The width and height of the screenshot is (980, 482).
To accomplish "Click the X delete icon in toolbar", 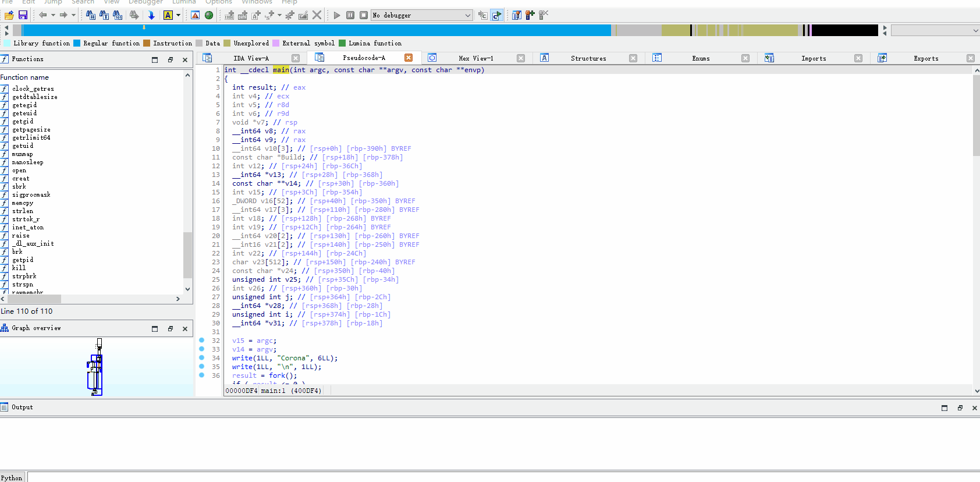I will (317, 15).
